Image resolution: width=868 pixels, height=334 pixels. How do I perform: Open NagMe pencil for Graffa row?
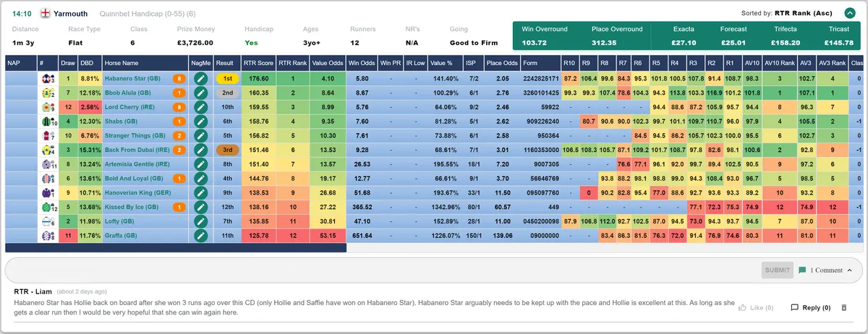pos(201,235)
